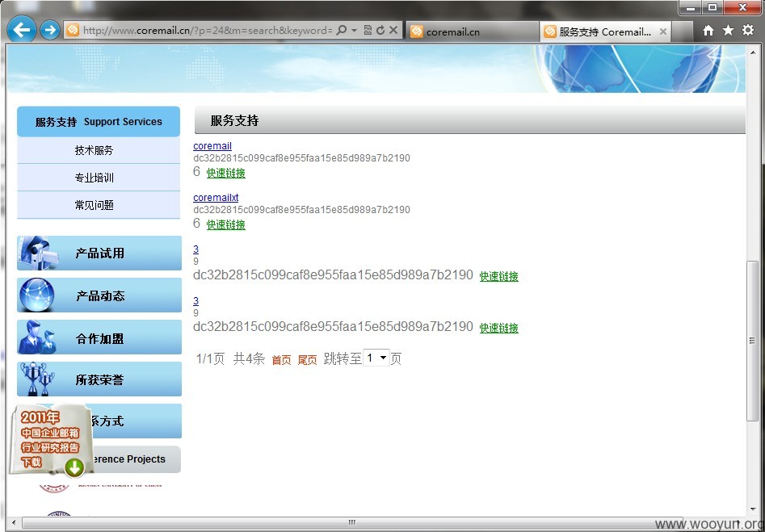Image resolution: width=765 pixels, height=532 pixels.
Task: Click the globe icon on 产品动态 banner
Action: [36, 295]
